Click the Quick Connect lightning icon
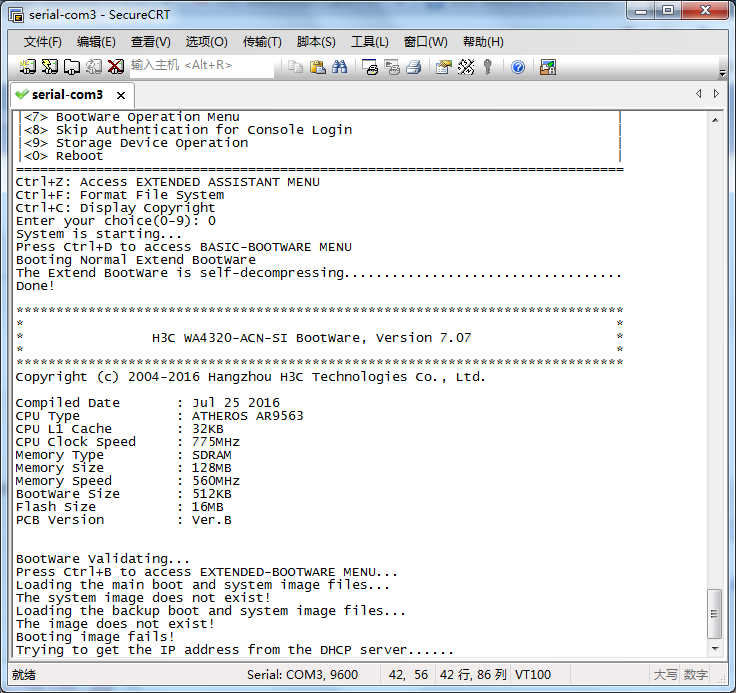The height and width of the screenshot is (693, 736). (50, 67)
